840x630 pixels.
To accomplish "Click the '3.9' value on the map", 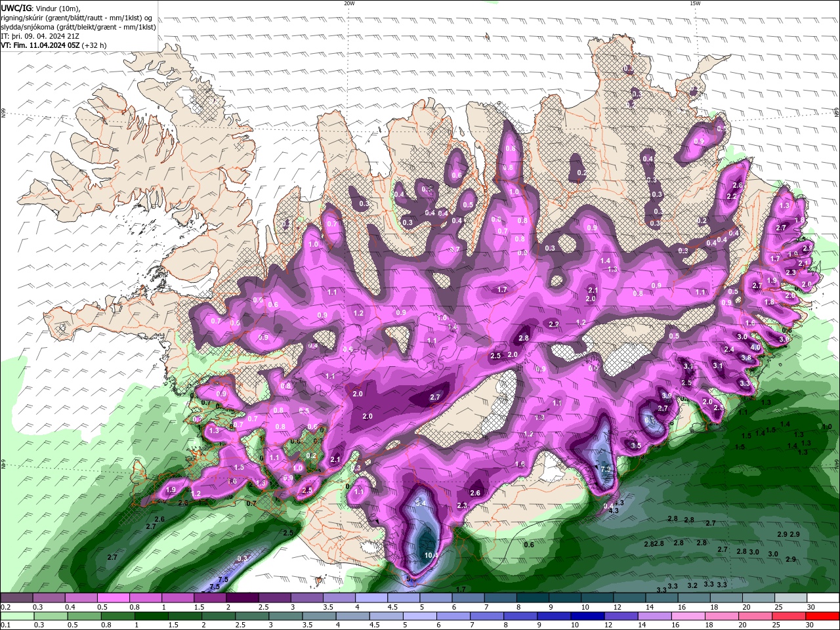I will pyautogui.click(x=666, y=396).
